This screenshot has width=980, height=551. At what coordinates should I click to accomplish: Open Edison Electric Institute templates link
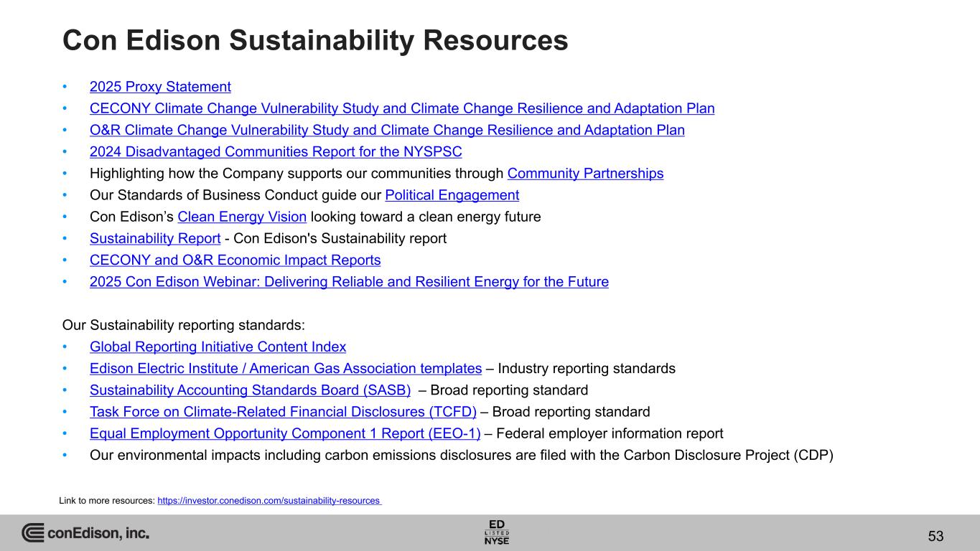285,368
